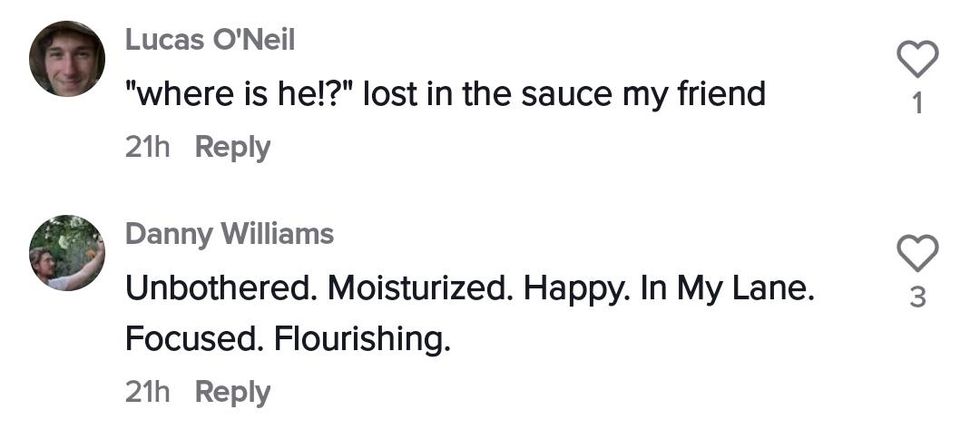Click the 21h timestamp under Danny's comment
Viewport: 980px width, 428px height.
click(x=147, y=392)
